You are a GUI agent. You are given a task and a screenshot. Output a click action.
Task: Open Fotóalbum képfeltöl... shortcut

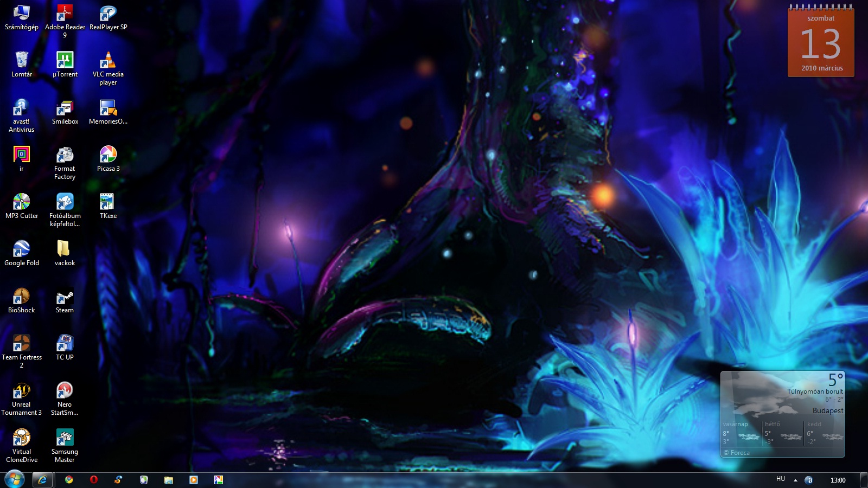click(x=65, y=209)
